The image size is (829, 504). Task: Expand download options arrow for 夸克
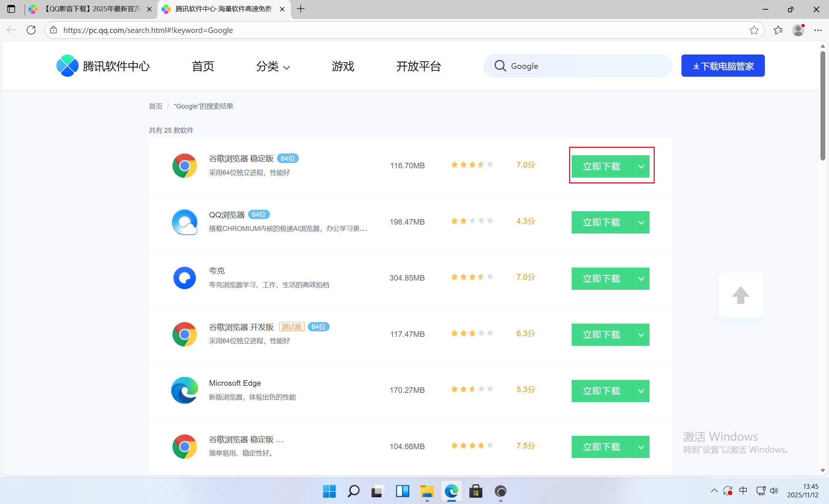pyautogui.click(x=641, y=279)
